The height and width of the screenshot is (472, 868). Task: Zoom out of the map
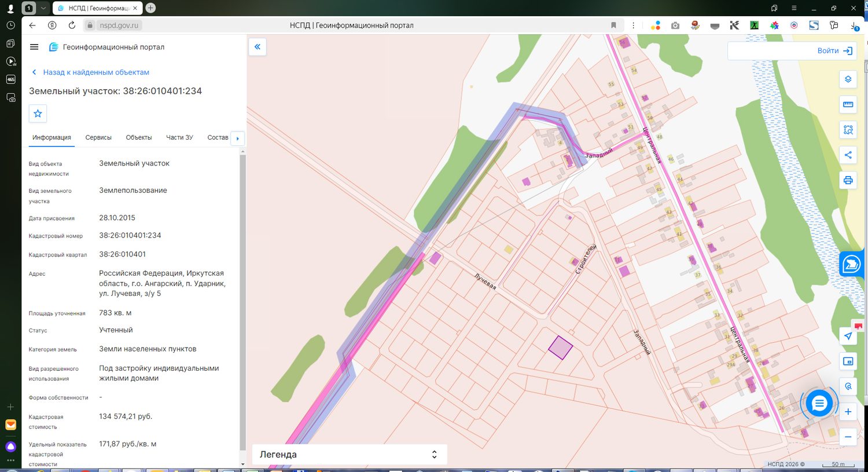click(848, 437)
